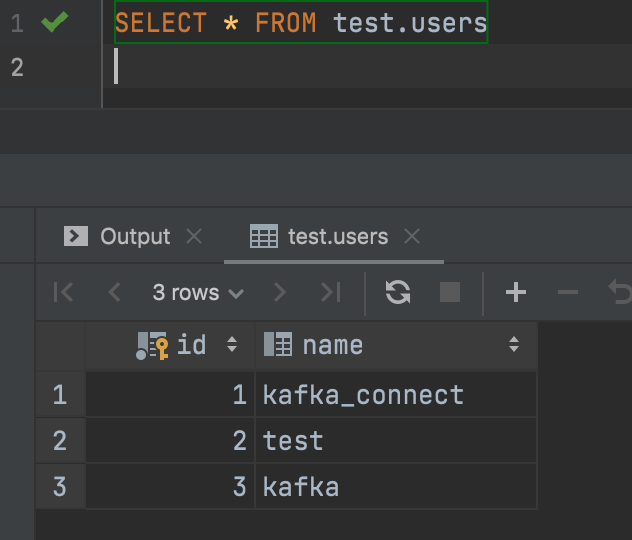Reload the table data
This screenshot has height=540, width=632.
[398, 292]
